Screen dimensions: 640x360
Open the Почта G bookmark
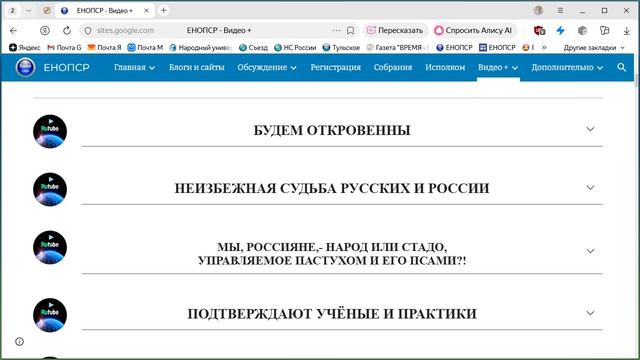(64, 48)
